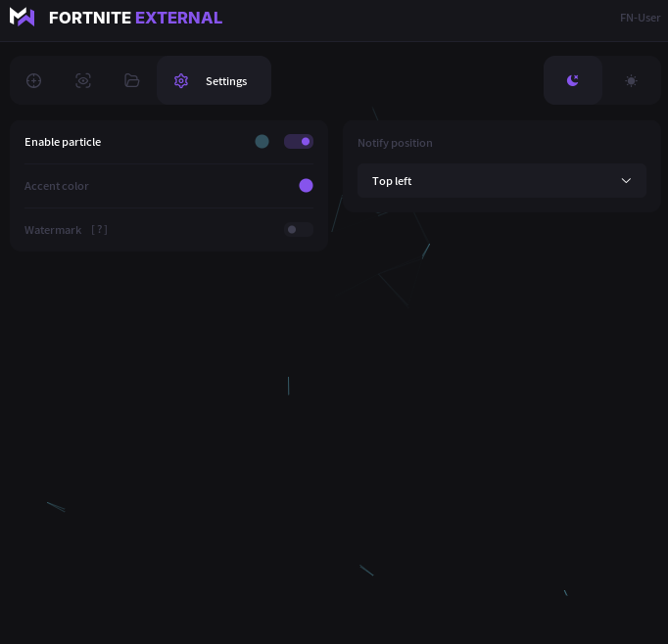Click the FORTNITE EXTERNAL title
Screen dimensions: 668x644
(135, 18)
